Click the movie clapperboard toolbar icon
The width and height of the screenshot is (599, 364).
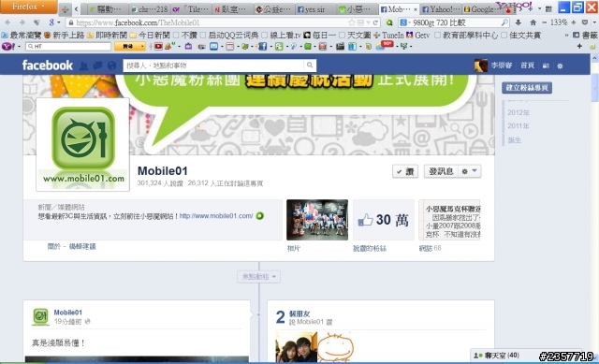[340, 47]
